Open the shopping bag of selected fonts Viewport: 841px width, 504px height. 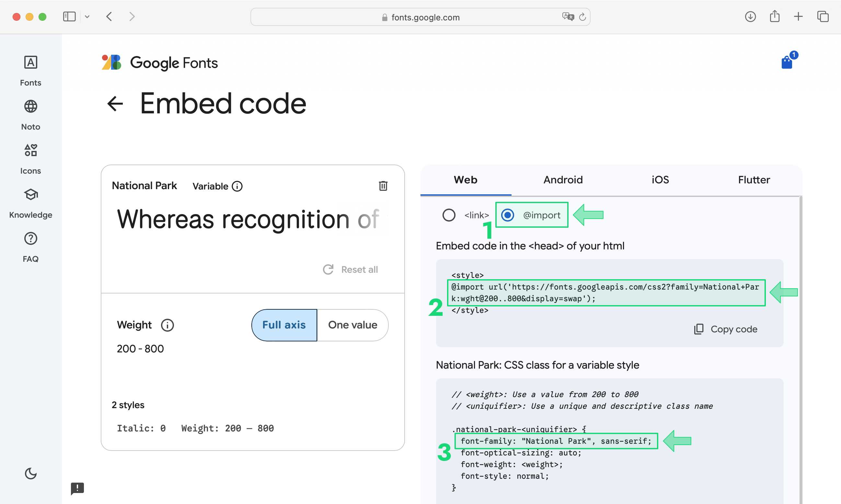[x=787, y=62]
